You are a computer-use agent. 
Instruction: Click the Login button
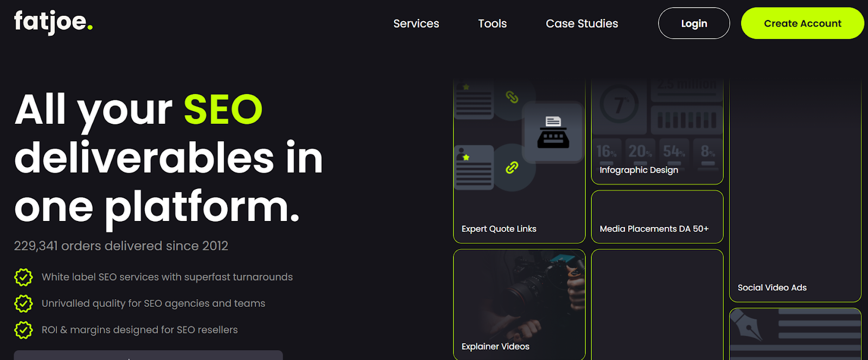pyautogui.click(x=694, y=23)
